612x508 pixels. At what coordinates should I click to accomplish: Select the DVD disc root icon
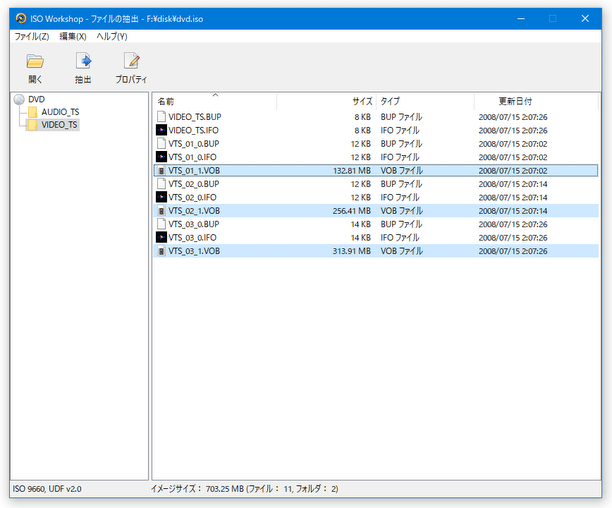pos(19,99)
